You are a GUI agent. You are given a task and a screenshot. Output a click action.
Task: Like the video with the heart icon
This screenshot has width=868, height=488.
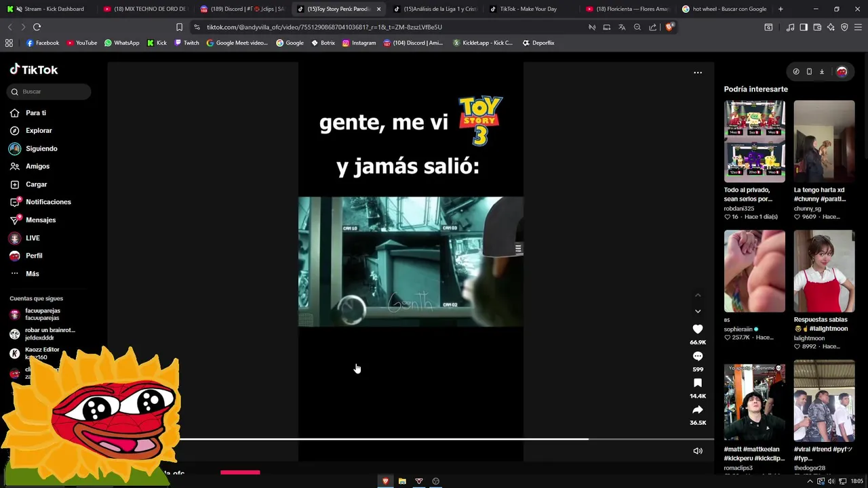click(x=698, y=329)
